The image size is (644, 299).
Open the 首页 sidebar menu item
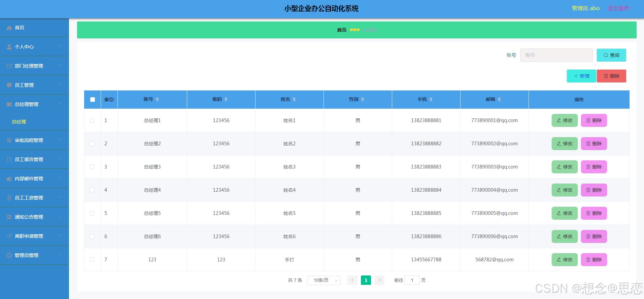coord(34,28)
